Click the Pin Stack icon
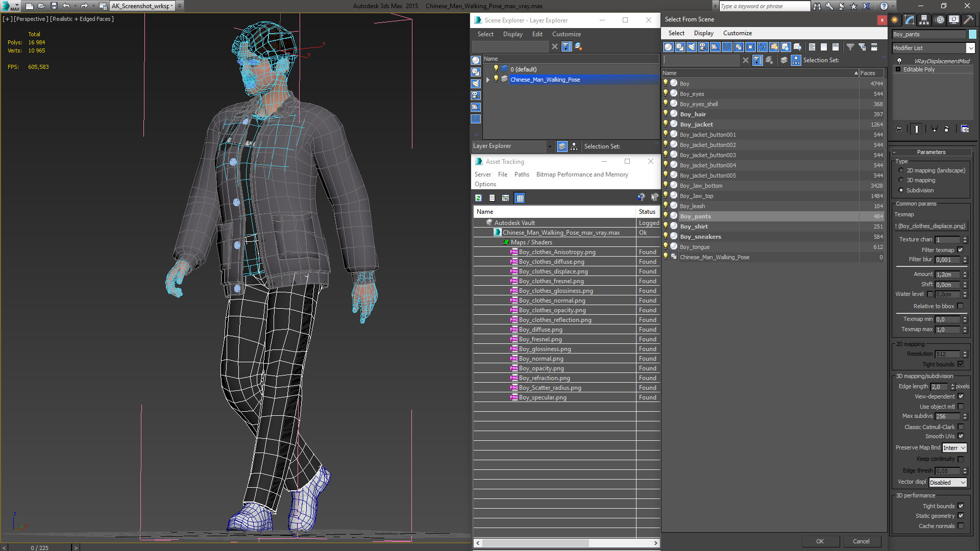 tap(899, 129)
